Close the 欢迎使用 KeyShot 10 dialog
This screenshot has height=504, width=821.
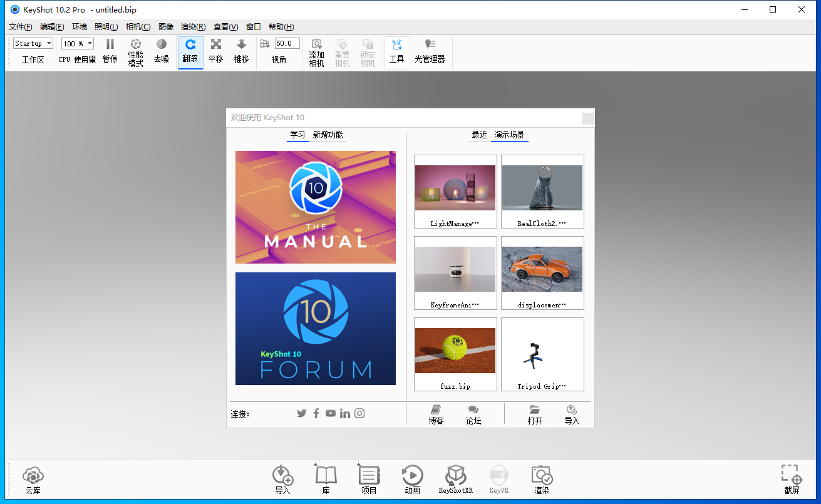pyautogui.click(x=587, y=118)
